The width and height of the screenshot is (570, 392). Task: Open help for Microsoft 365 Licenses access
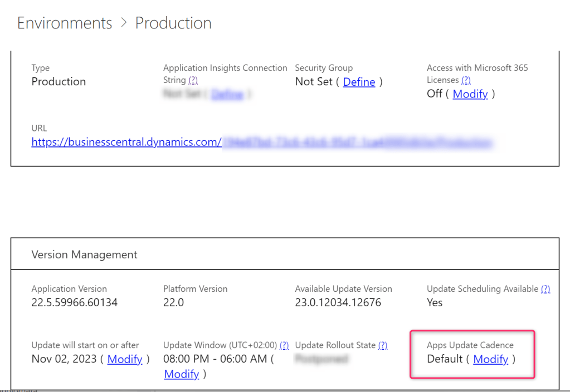coord(466,80)
